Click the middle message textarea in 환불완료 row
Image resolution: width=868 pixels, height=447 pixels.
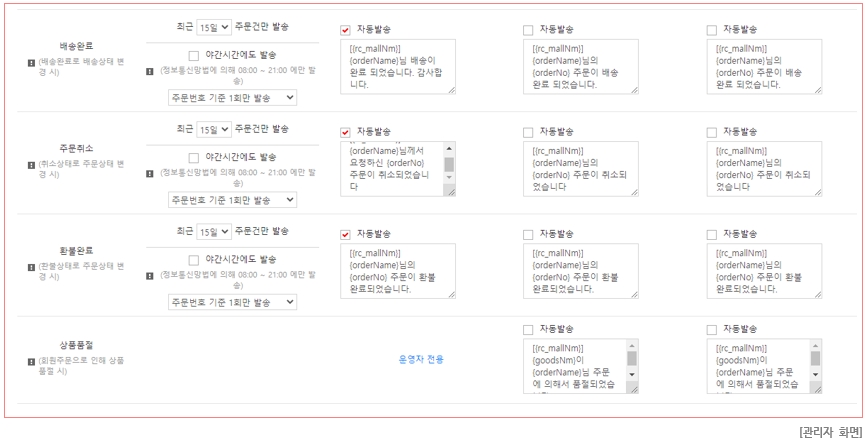click(x=580, y=271)
